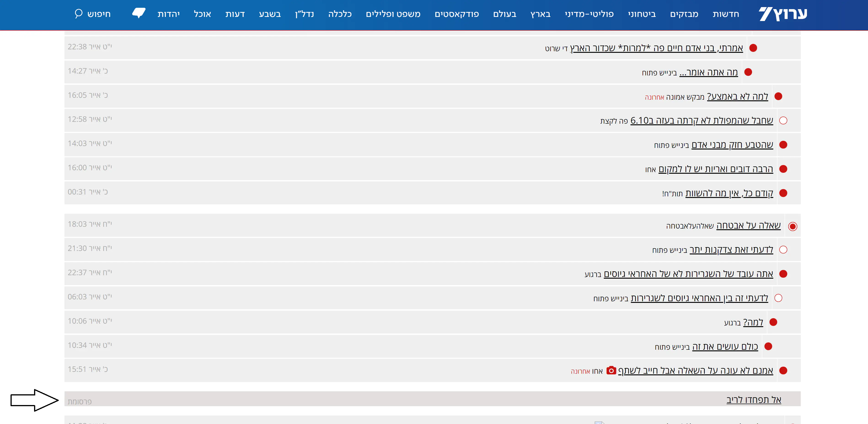Image resolution: width=868 pixels, height=424 pixels.
Task: Open the message לדעתי זה בין האחראי גיוסים לשגרירות
Action: (x=699, y=298)
